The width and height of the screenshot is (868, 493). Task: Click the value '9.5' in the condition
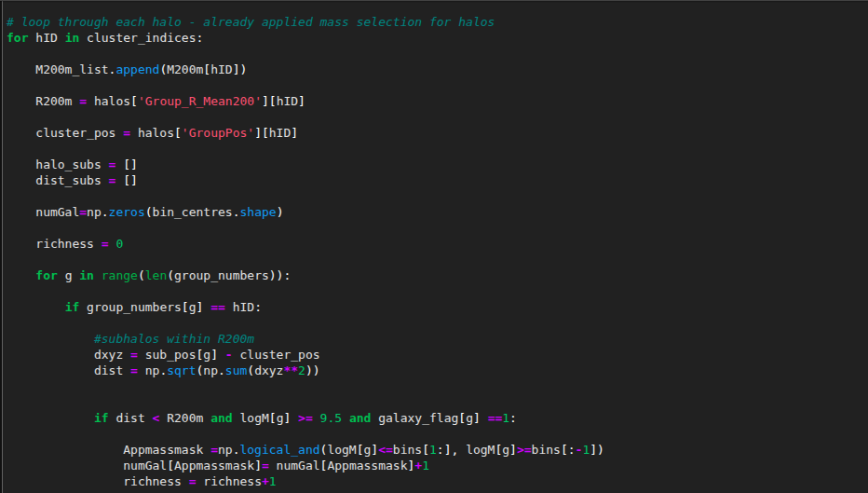tap(331, 418)
